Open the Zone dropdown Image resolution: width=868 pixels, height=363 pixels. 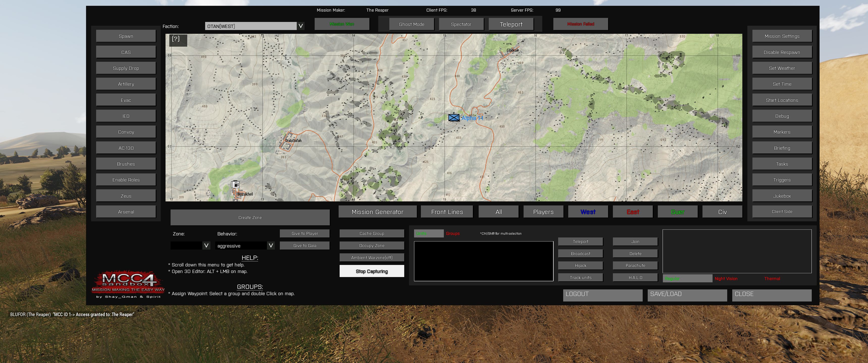pyautogui.click(x=206, y=246)
